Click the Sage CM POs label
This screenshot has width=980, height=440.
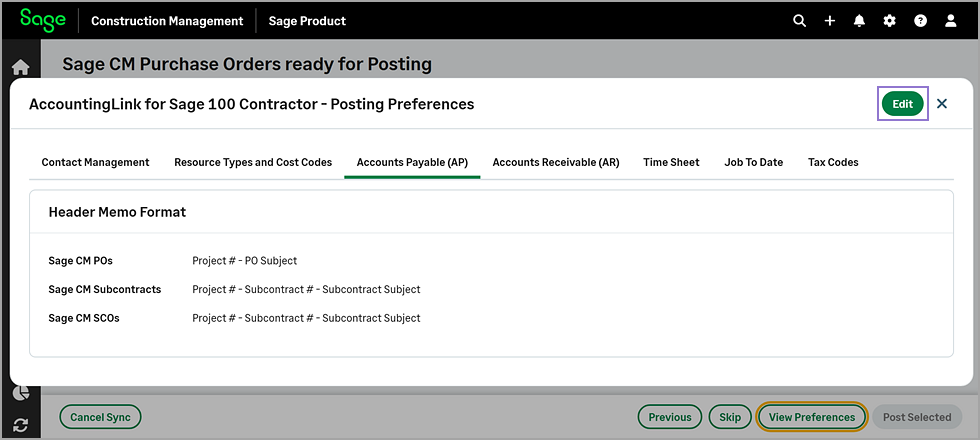click(x=81, y=261)
